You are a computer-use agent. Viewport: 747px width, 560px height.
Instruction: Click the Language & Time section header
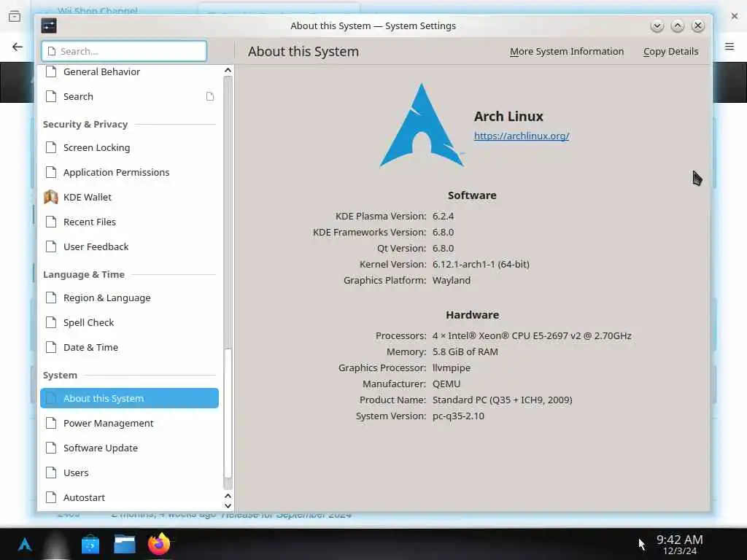83,275
